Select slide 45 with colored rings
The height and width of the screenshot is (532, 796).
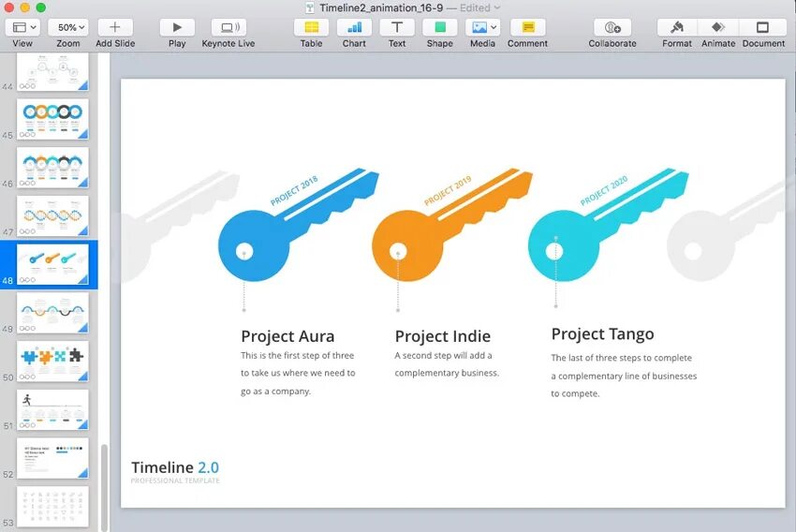[x=52, y=119]
